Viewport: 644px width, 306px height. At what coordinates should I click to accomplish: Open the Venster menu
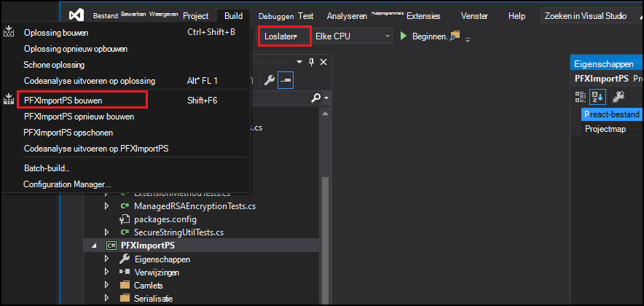point(474,16)
